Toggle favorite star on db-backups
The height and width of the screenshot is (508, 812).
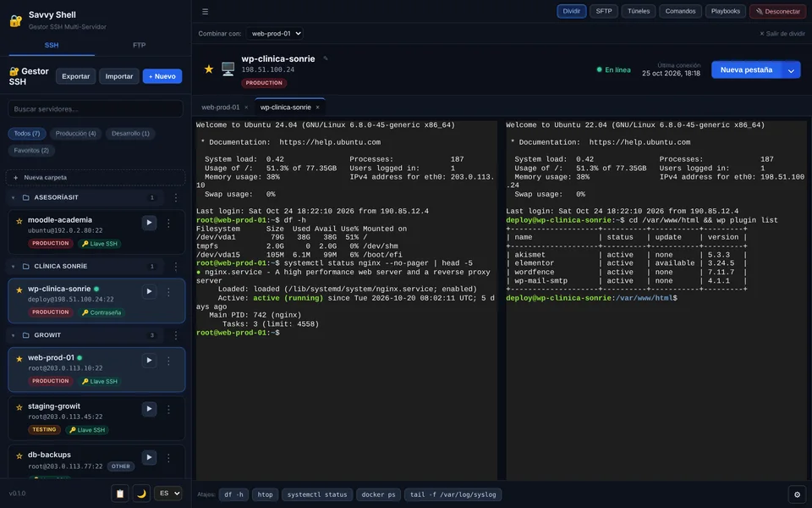pos(19,456)
